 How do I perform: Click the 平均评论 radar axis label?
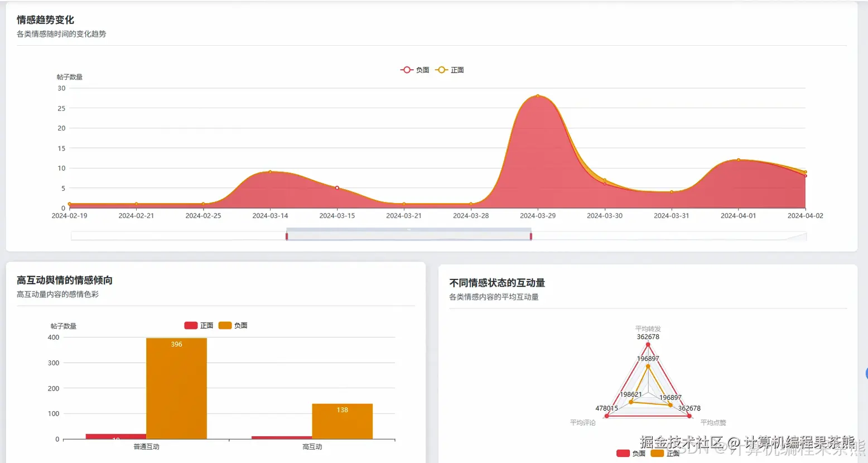pos(582,423)
